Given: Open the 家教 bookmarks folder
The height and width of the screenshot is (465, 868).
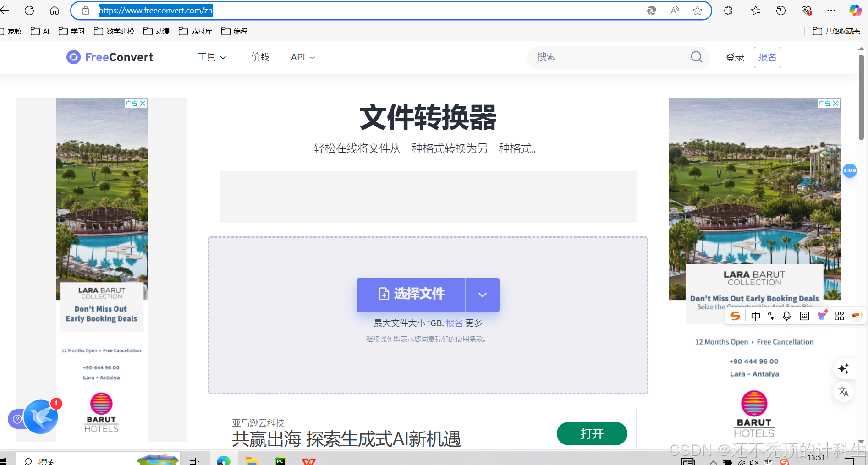Looking at the screenshot, I should (x=11, y=31).
